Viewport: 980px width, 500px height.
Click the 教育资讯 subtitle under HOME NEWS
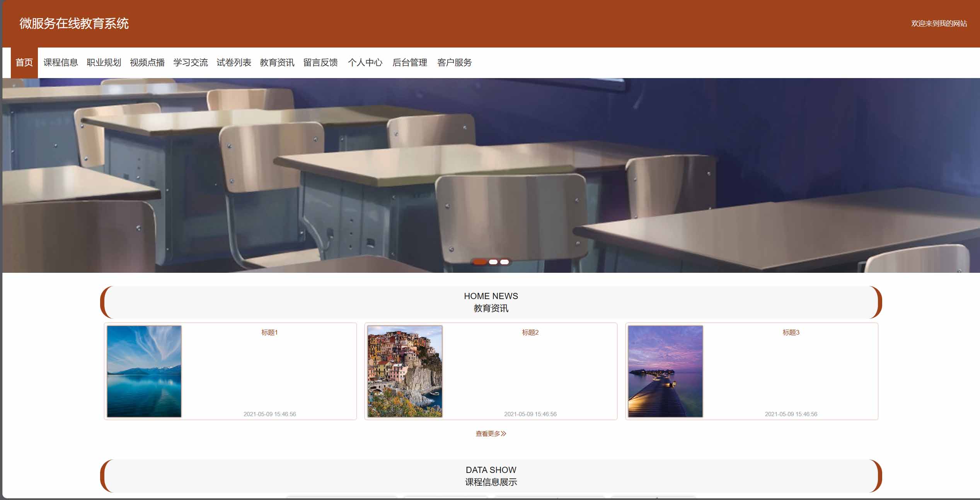pyautogui.click(x=491, y=308)
